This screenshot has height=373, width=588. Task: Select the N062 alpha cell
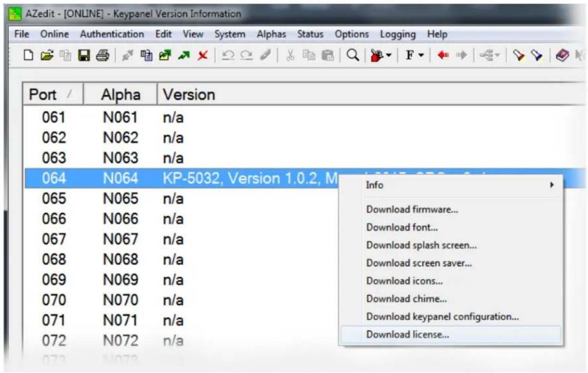tap(120, 137)
